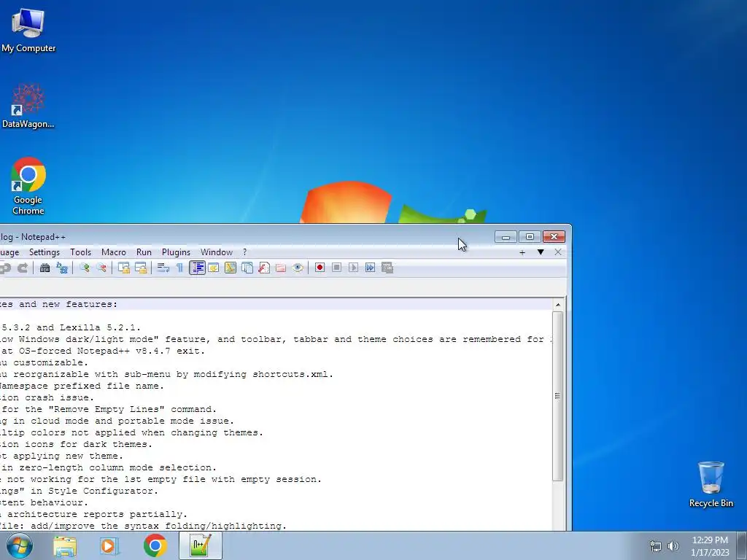Click the scrollbar up arrow in editor
Screen dimensions: 747x560
click(x=558, y=305)
